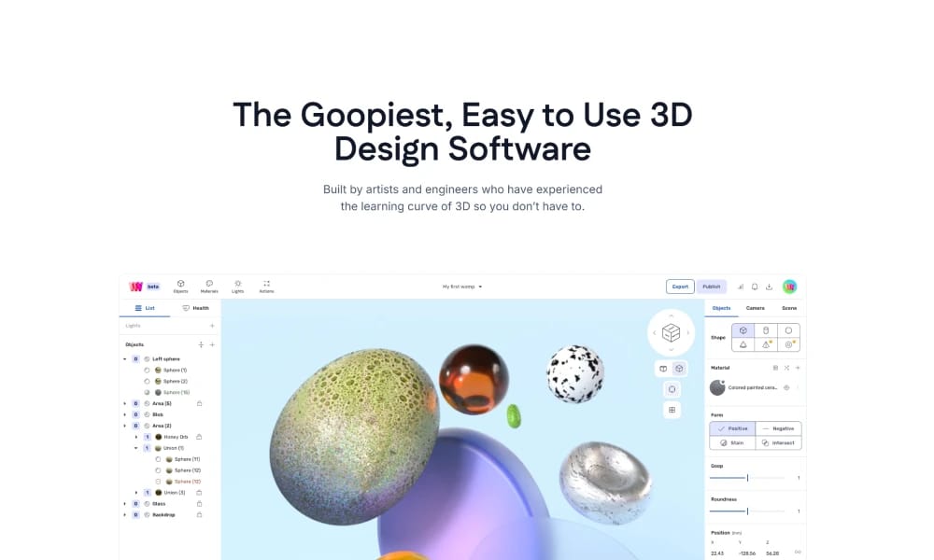Click the shuffle material icon
Image resolution: width=934 pixels, height=560 pixels.
786,368
